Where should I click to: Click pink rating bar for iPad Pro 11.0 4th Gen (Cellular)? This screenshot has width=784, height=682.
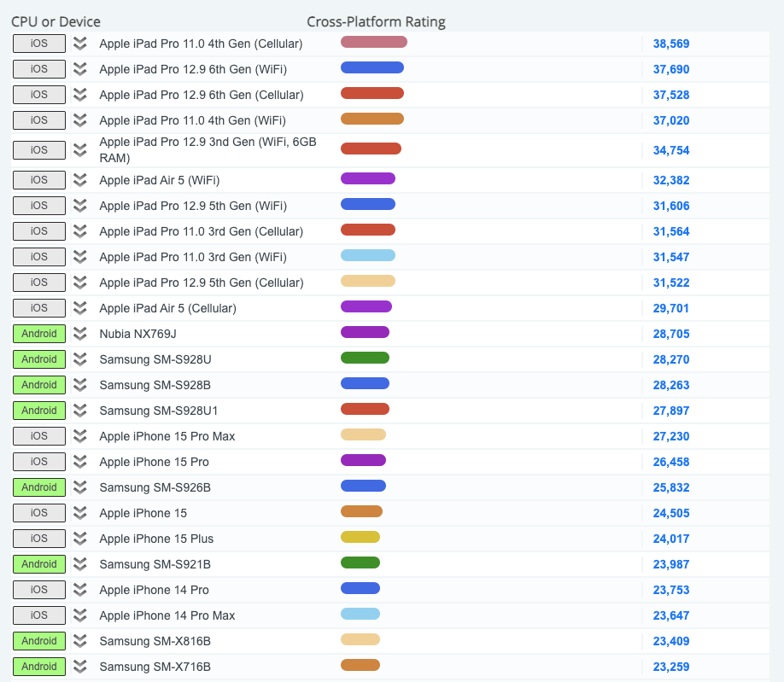coord(374,42)
